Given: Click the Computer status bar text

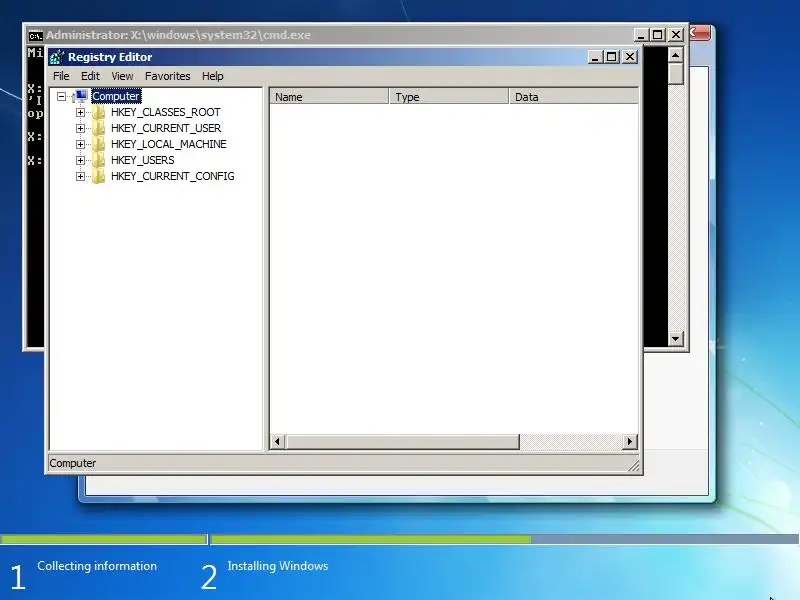Looking at the screenshot, I should (x=72, y=463).
